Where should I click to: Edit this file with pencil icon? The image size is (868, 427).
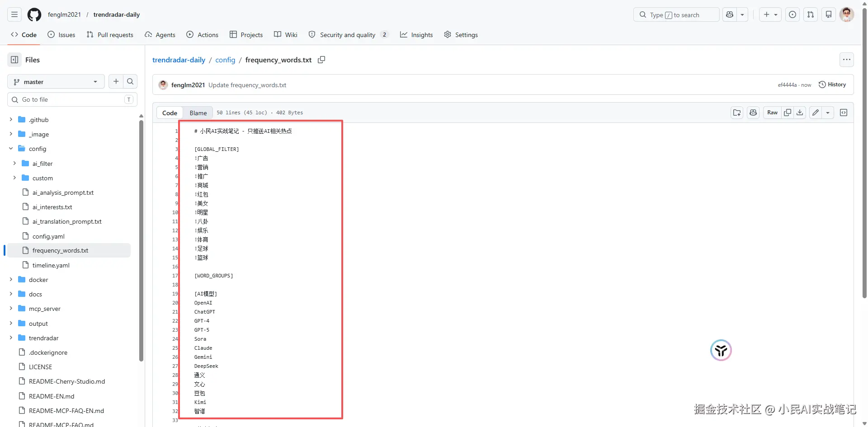click(x=816, y=113)
